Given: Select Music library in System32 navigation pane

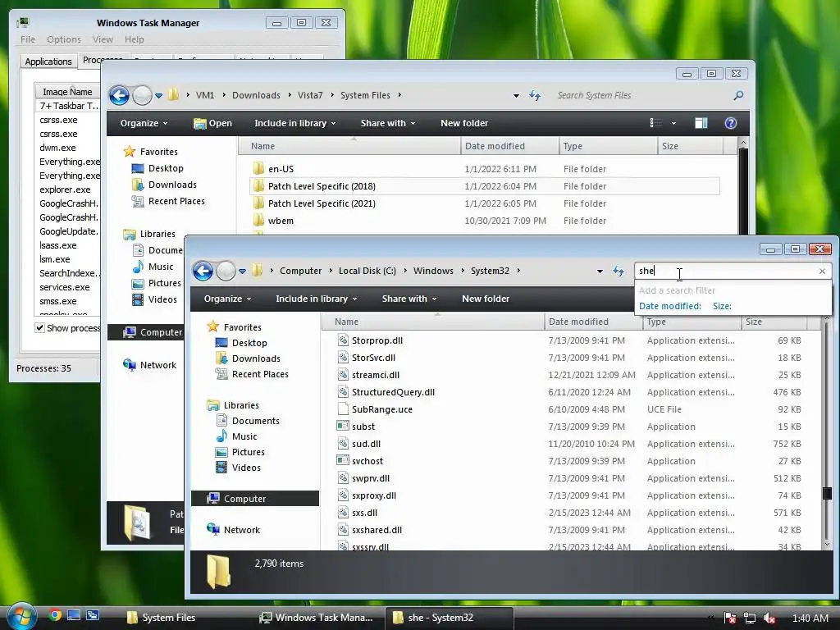Looking at the screenshot, I should [244, 436].
